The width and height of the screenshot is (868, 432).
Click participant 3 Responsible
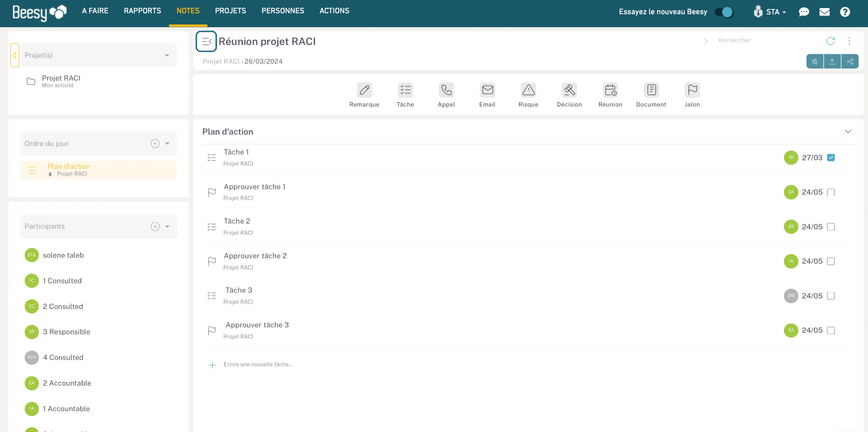click(57, 332)
